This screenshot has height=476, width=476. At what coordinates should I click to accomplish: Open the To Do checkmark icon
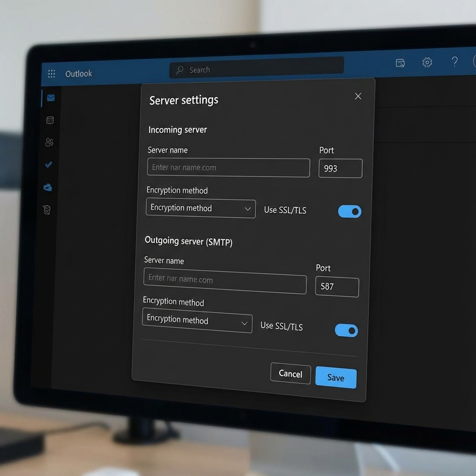click(49, 165)
